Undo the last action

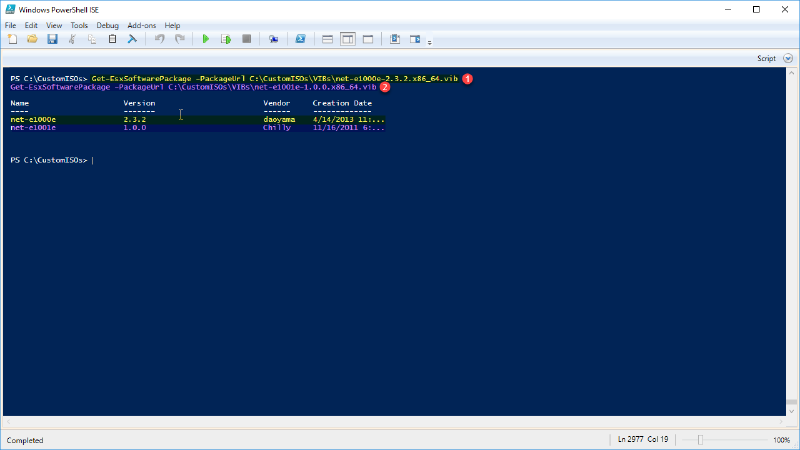(160, 39)
